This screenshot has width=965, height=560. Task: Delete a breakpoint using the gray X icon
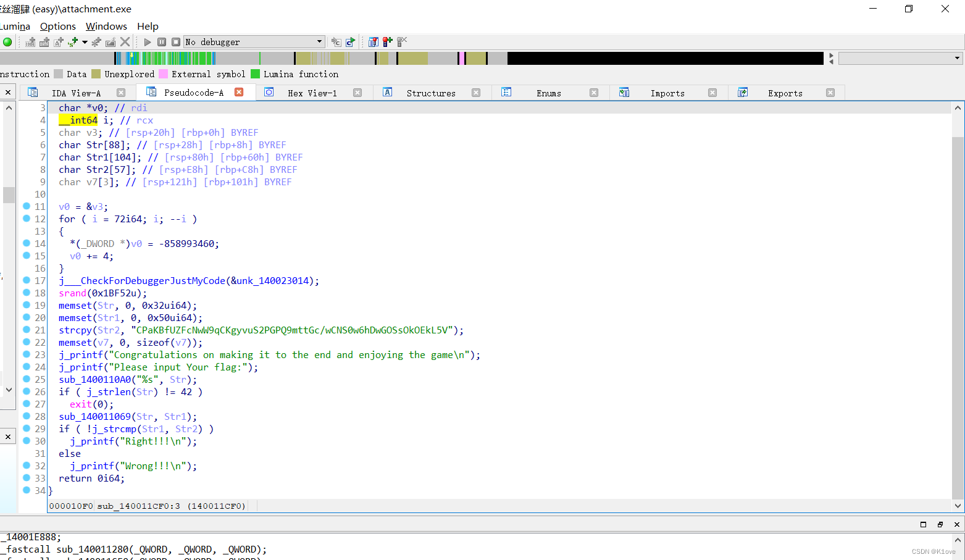(x=401, y=41)
